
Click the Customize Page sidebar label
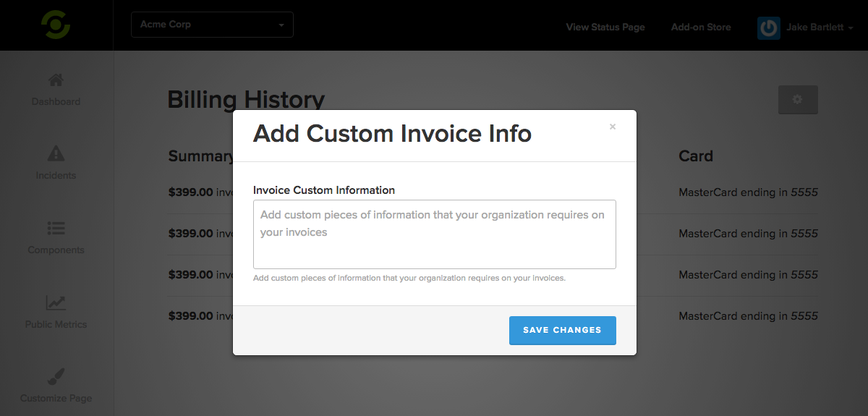point(56,399)
